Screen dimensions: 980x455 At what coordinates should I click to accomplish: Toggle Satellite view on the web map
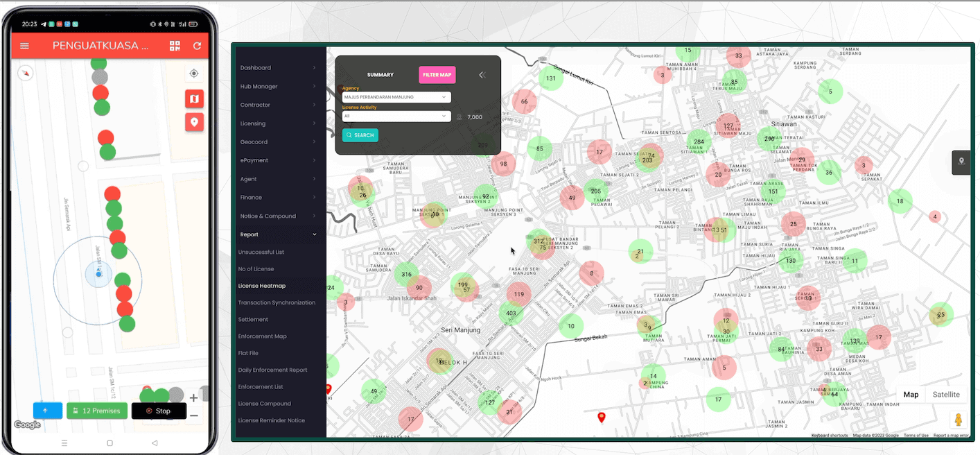947,394
